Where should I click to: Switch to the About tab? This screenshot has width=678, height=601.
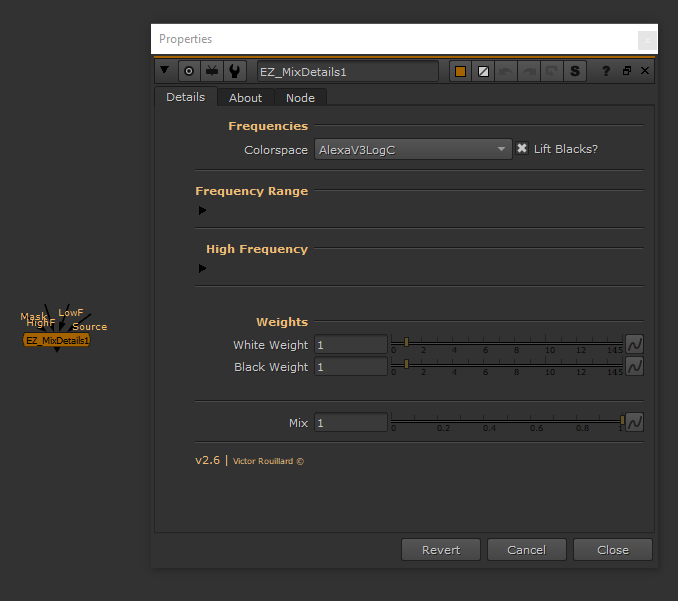coord(245,97)
